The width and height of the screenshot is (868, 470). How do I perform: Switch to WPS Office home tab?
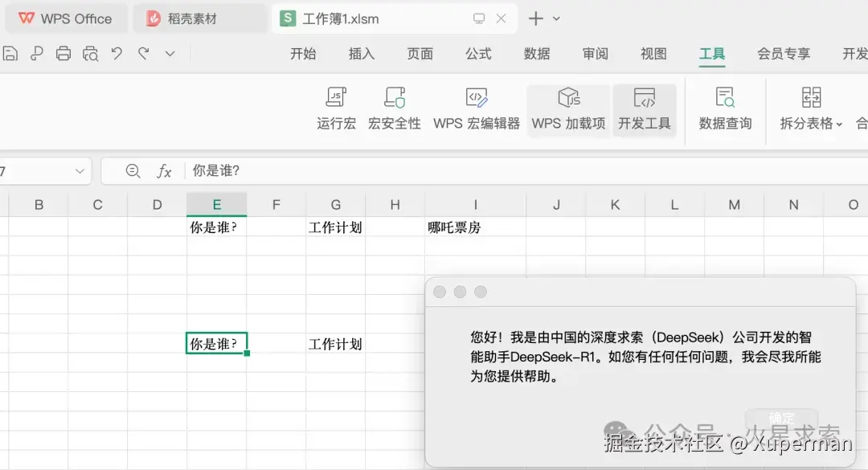click(66, 18)
